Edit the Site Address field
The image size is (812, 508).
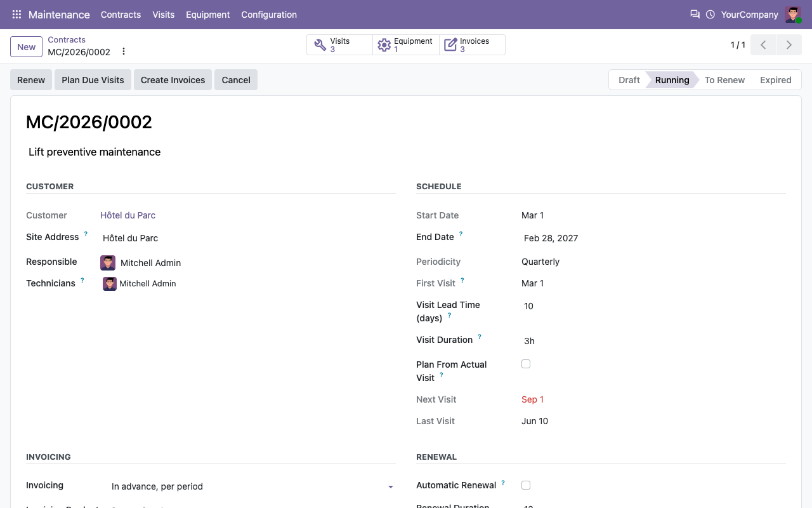tap(248, 238)
